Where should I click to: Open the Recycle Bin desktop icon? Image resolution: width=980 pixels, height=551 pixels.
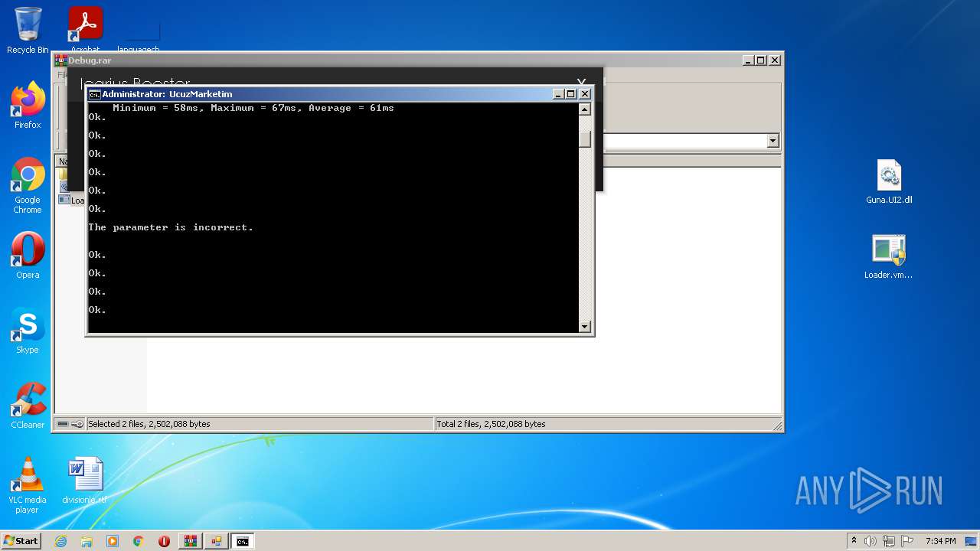28,31
